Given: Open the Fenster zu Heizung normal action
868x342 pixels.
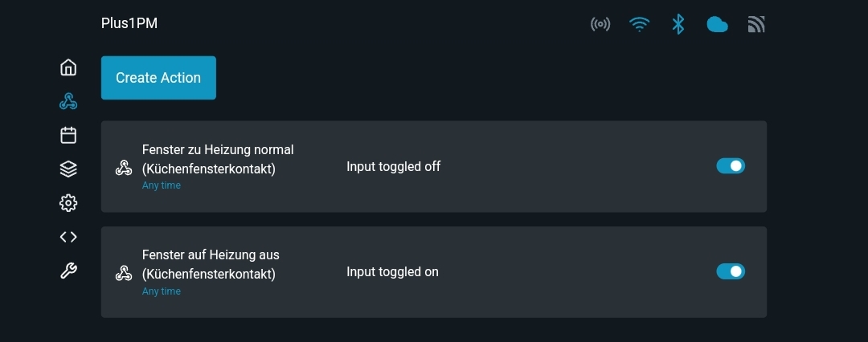Looking at the screenshot, I should (218, 159).
